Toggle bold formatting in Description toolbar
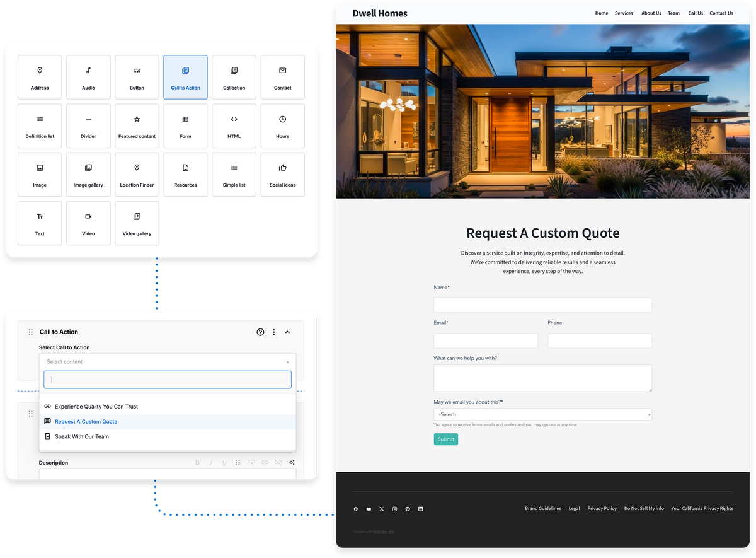756x558 pixels. 197,463
